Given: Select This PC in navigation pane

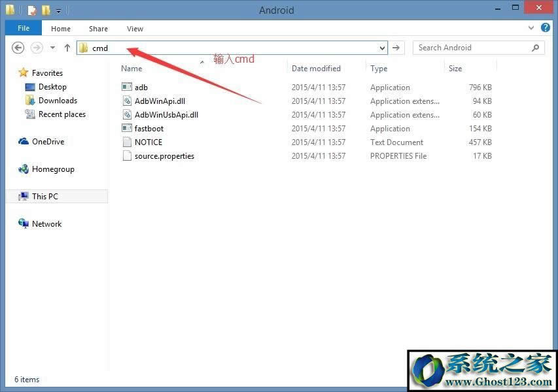Looking at the screenshot, I should tap(44, 196).
